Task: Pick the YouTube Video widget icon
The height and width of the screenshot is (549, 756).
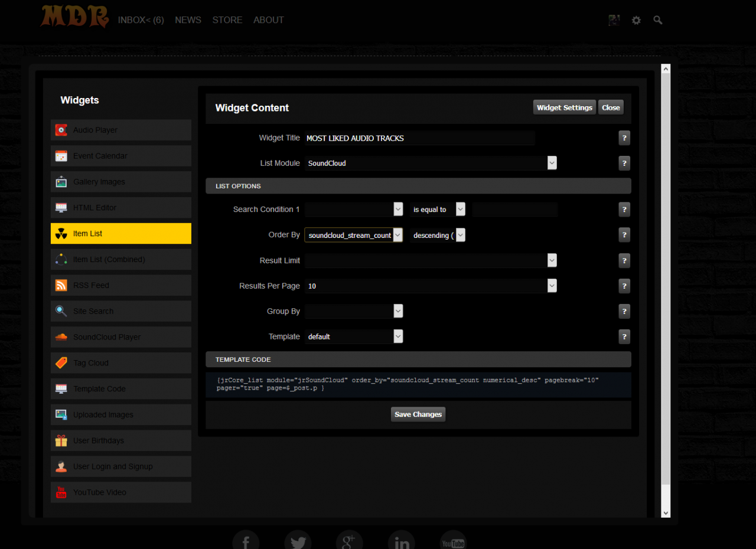Action: pyautogui.click(x=61, y=492)
